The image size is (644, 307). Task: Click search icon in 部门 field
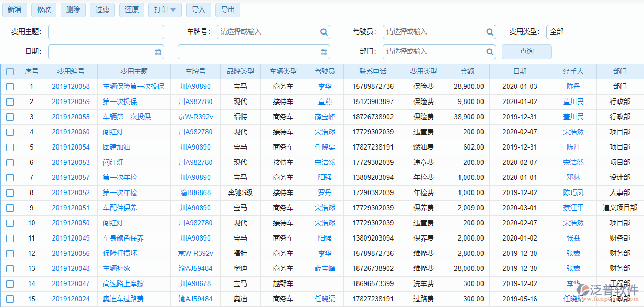490,52
